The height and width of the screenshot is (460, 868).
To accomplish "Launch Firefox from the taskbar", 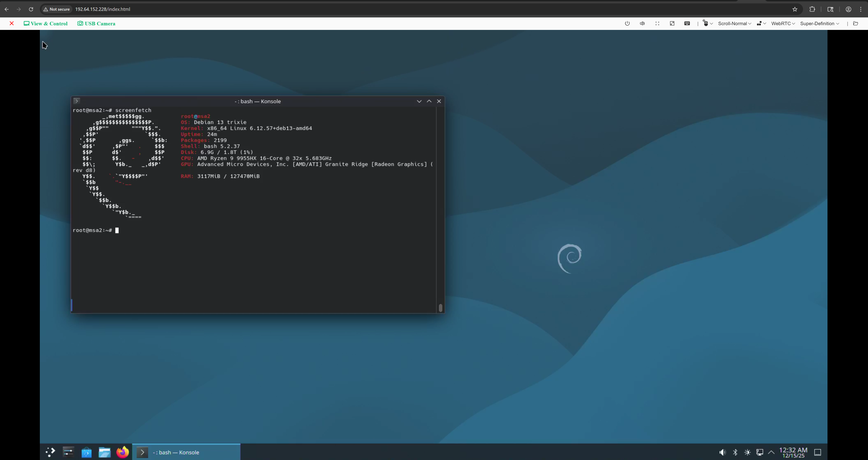I will coord(123,452).
